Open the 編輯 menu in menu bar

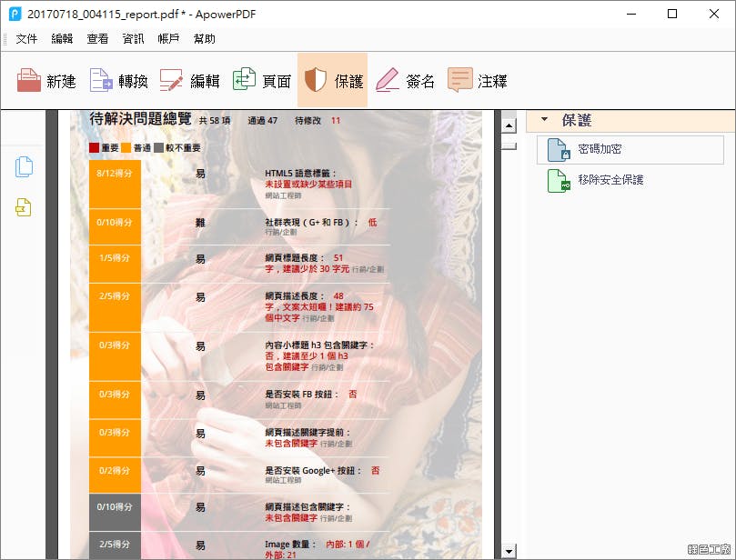[62, 38]
